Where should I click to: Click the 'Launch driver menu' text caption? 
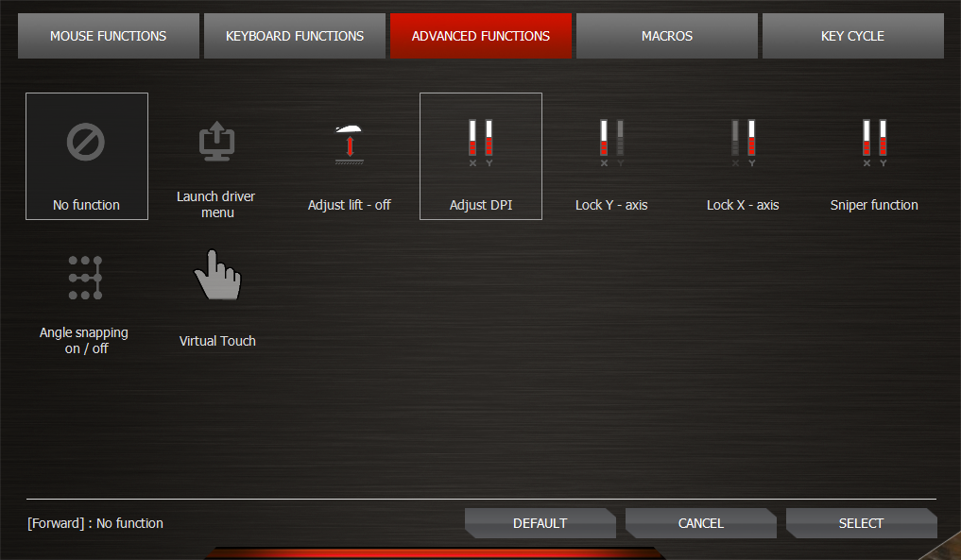[216, 205]
